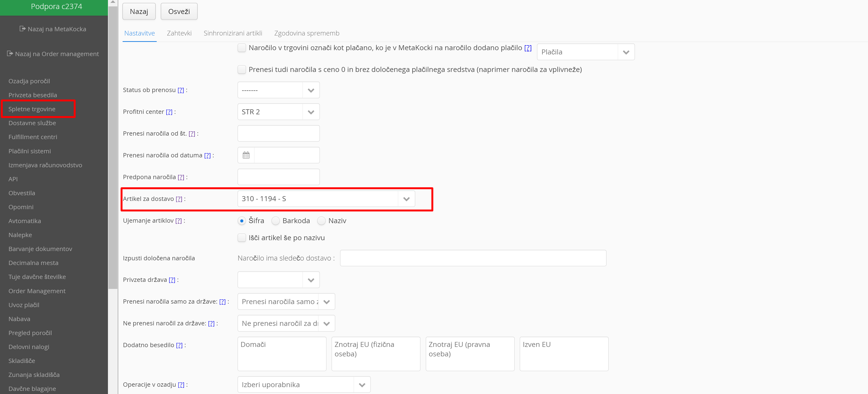Open the help [?] next to Profitni center
The width and height of the screenshot is (868, 394).
169,112
